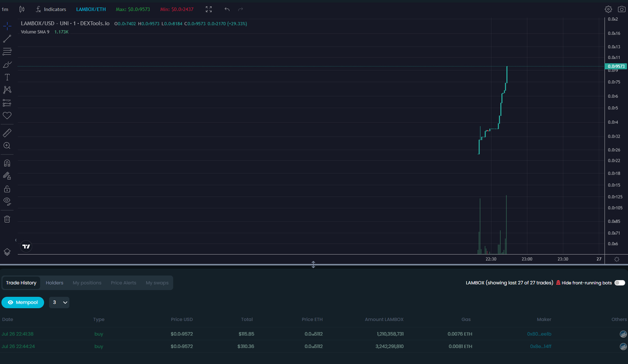Click the Price USD column header
Screen dimensions: 628x364
[x=182, y=319]
